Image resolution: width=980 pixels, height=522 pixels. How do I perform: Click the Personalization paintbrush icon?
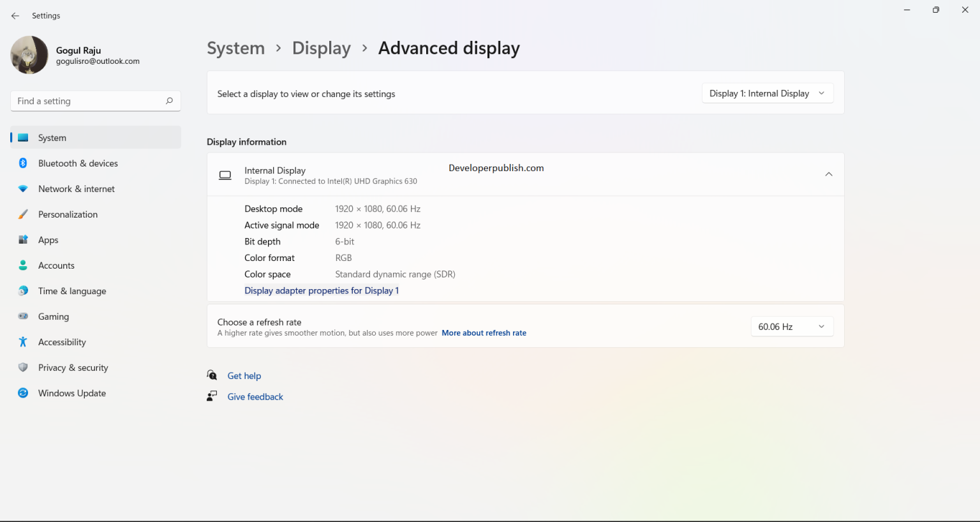(x=23, y=214)
